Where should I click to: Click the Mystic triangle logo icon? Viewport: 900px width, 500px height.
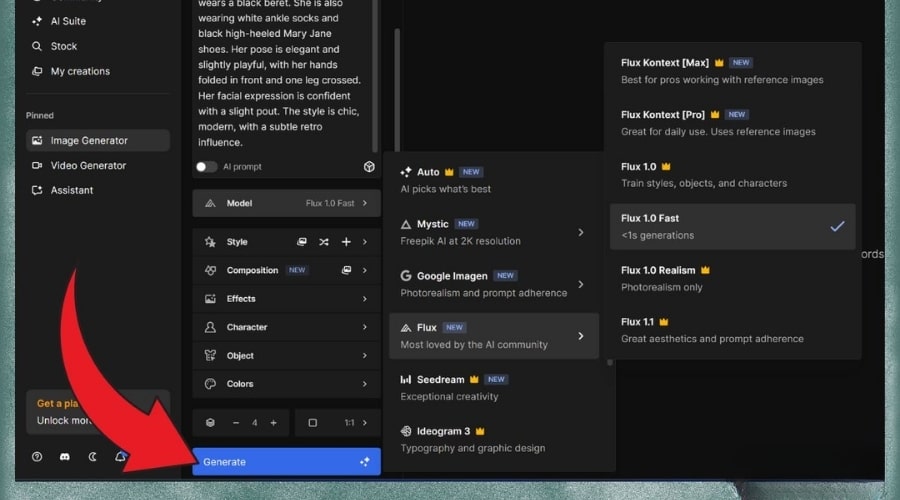[406, 224]
